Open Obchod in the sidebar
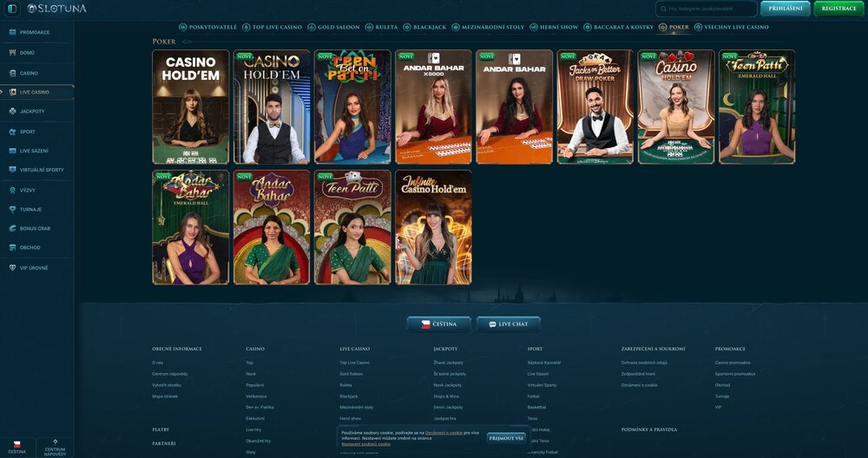 [x=37, y=247]
